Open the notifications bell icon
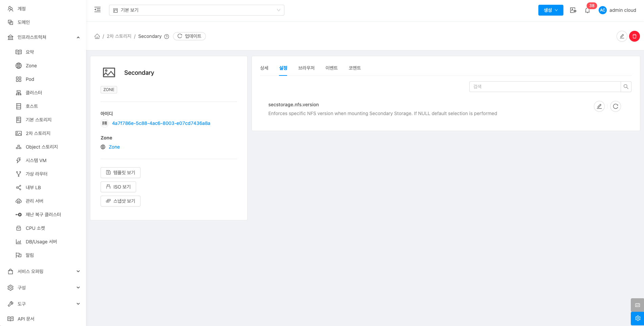This screenshot has height=326, width=644. pos(587,10)
